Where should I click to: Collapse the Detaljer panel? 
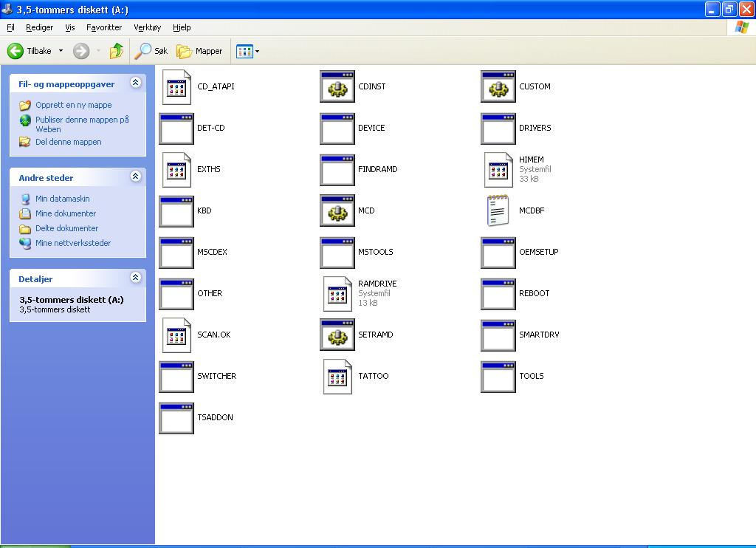coord(136,278)
